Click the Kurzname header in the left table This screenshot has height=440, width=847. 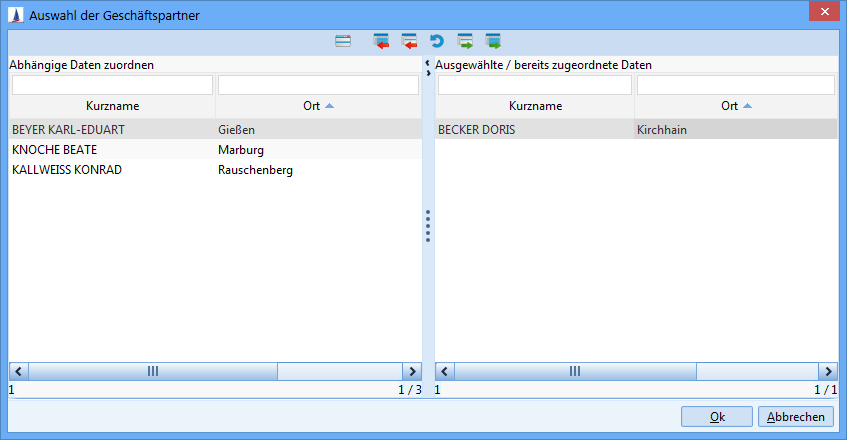pyautogui.click(x=112, y=105)
